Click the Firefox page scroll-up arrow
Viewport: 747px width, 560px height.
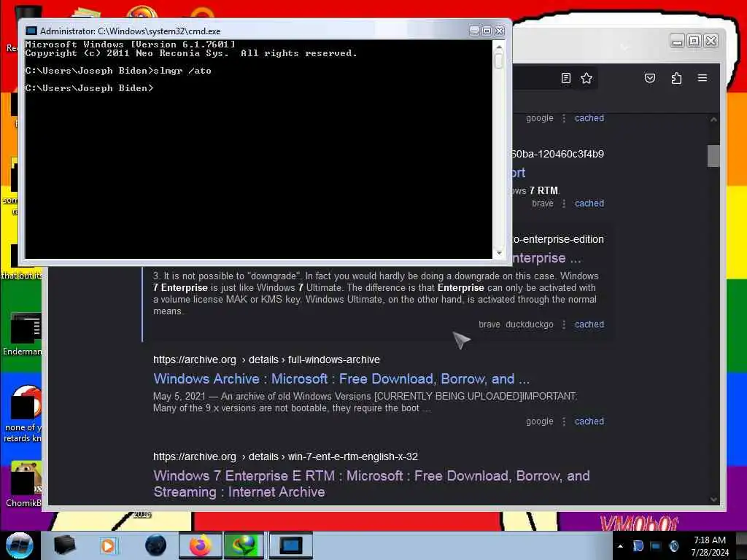click(713, 120)
